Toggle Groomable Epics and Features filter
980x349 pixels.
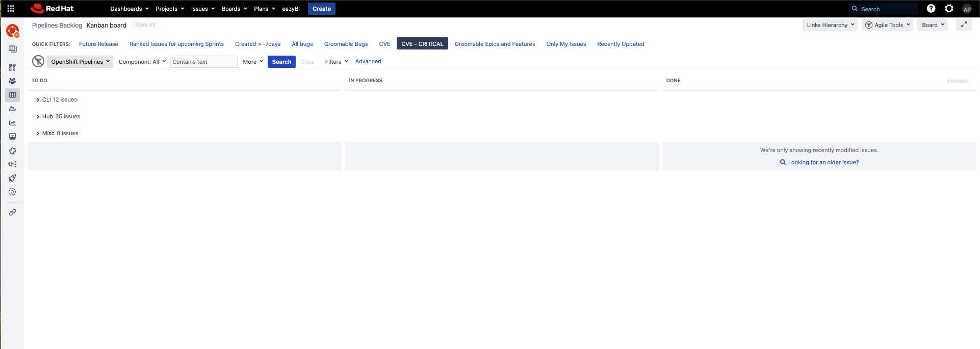[495, 44]
